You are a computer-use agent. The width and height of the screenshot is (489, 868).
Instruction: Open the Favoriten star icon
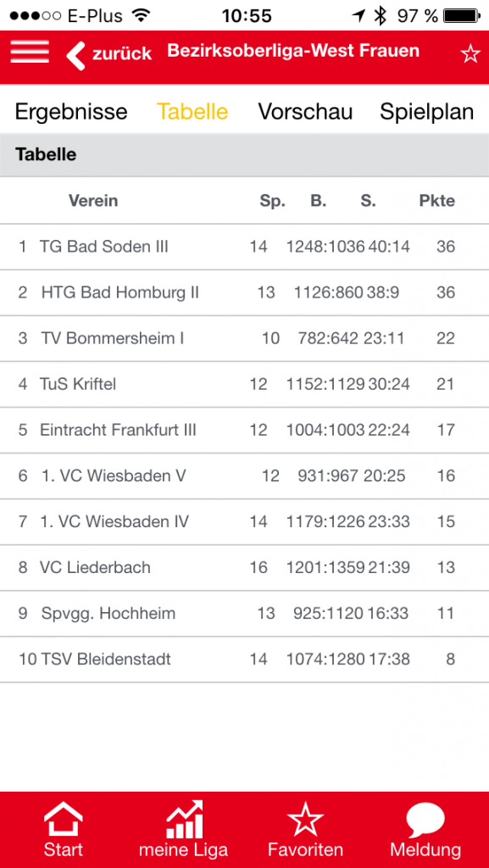point(305,821)
